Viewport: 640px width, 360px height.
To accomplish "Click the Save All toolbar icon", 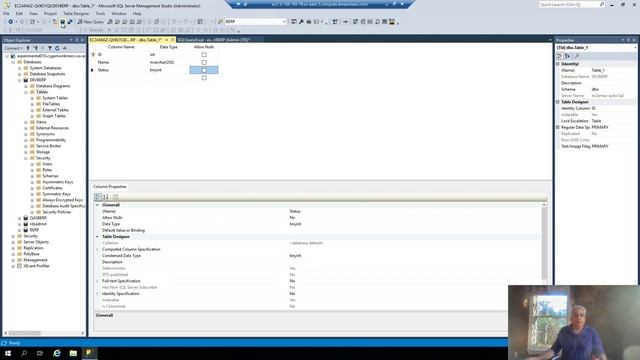I will (70, 22).
